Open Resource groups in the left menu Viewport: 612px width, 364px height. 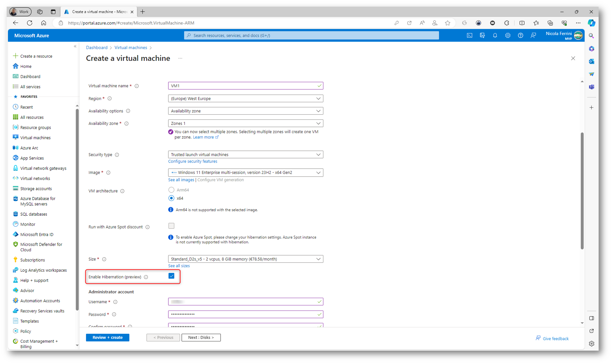click(35, 128)
